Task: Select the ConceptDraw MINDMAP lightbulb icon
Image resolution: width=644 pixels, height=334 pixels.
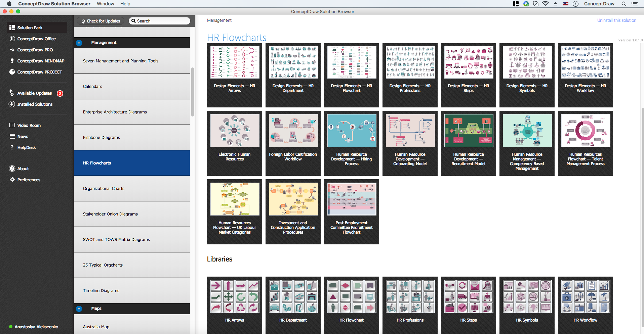Action: [x=12, y=61]
